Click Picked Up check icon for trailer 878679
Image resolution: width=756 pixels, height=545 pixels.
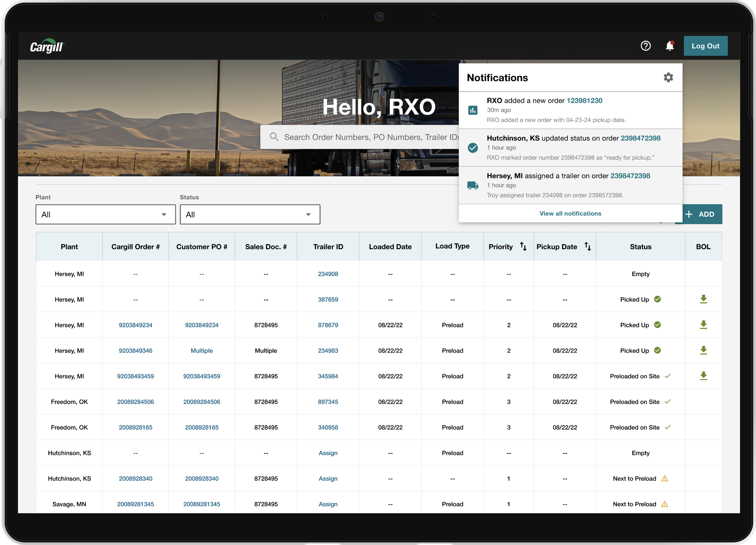coord(657,325)
